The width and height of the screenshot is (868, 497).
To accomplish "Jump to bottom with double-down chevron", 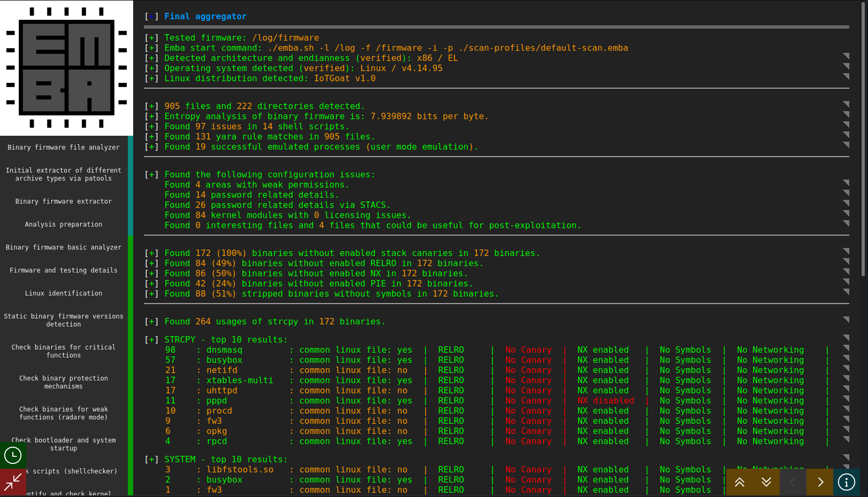I will pyautogui.click(x=766, y=482).
